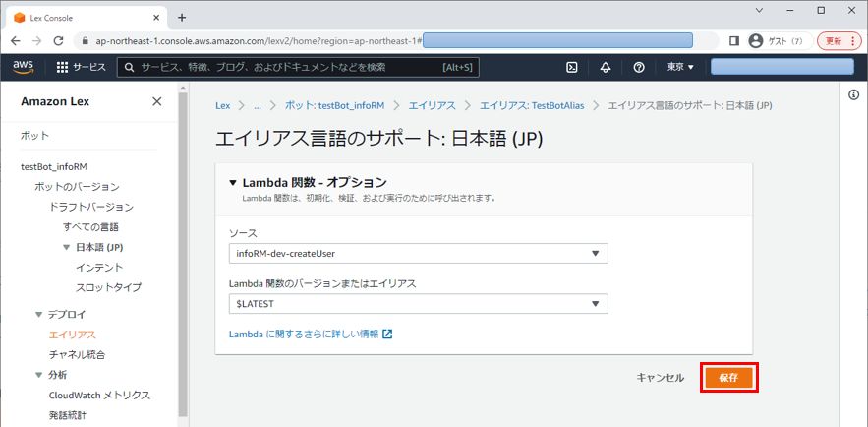868x427 pixels.
Task: Open the Tokyo region dropdown
Action: tap(680, 67)
